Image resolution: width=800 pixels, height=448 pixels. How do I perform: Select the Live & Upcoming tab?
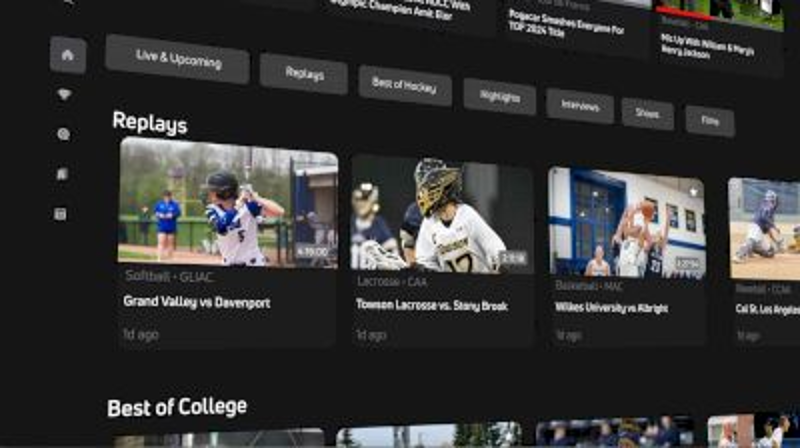click(x=178, y=59)
